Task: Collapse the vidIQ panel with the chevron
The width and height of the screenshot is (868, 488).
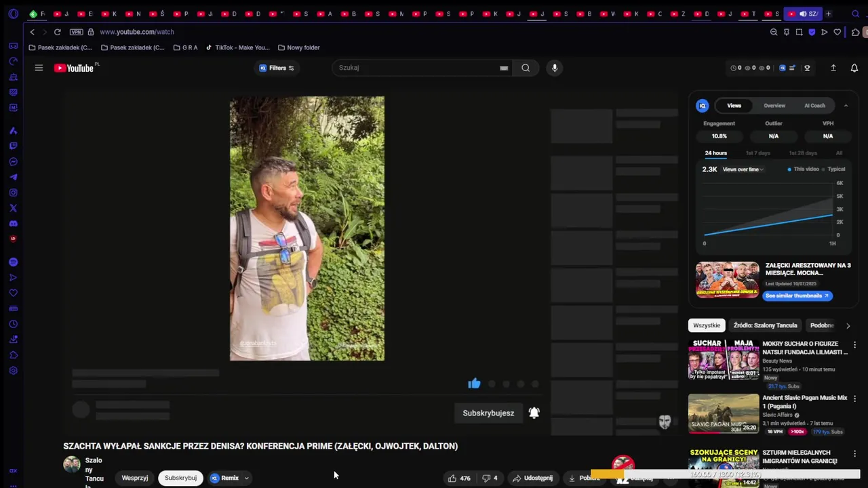Action: click(846, 106)
